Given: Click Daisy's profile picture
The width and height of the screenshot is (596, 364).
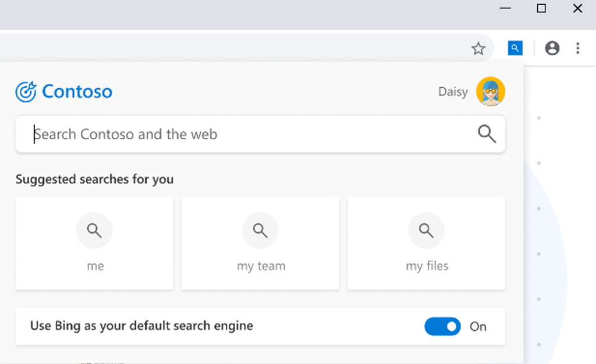Looking at the screenshot, I should [491, 91].
